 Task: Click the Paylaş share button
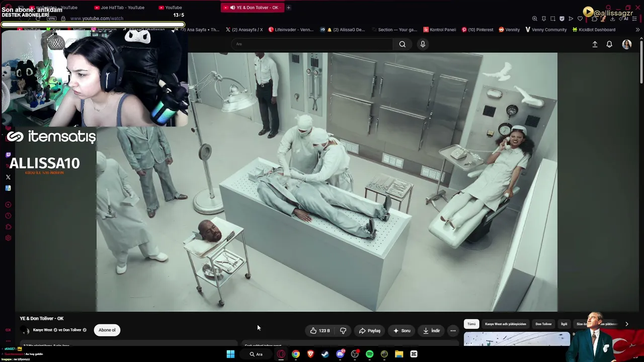[x=370, y=330]
